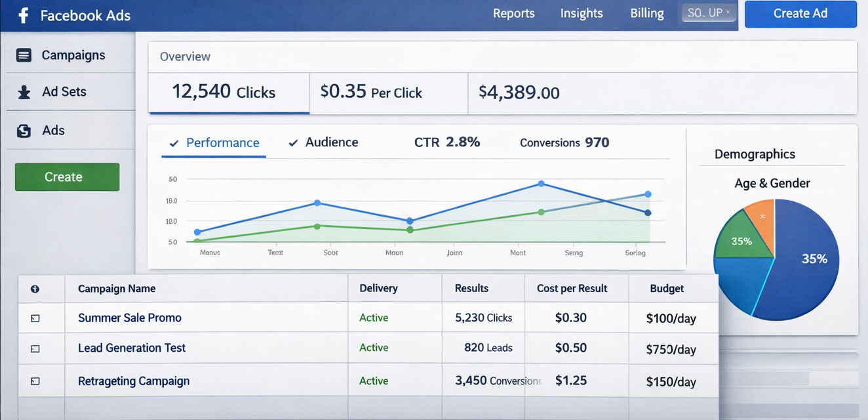Switch to the Audience tab
The height and width of the screenshot is (420, 868).
[323, 142]
